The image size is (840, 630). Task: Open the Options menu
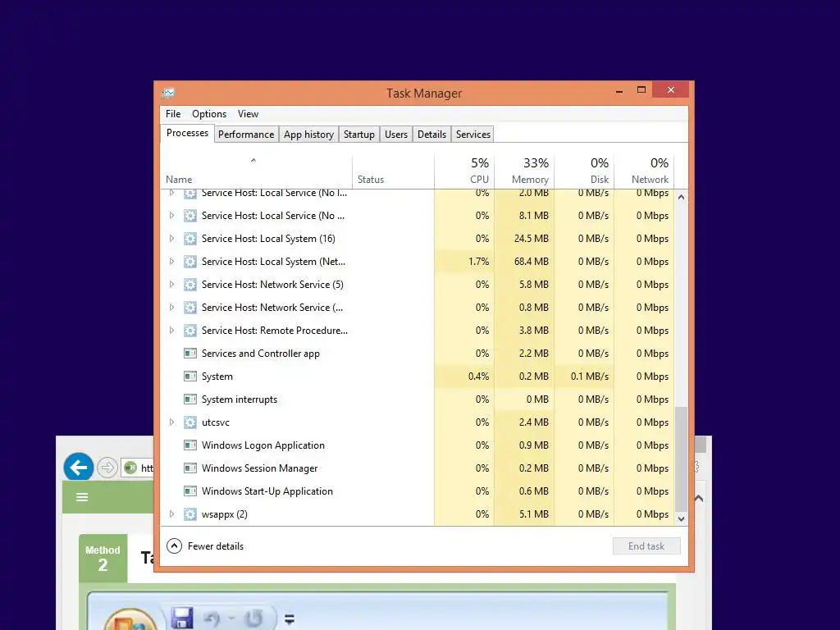tap(209, 114)
